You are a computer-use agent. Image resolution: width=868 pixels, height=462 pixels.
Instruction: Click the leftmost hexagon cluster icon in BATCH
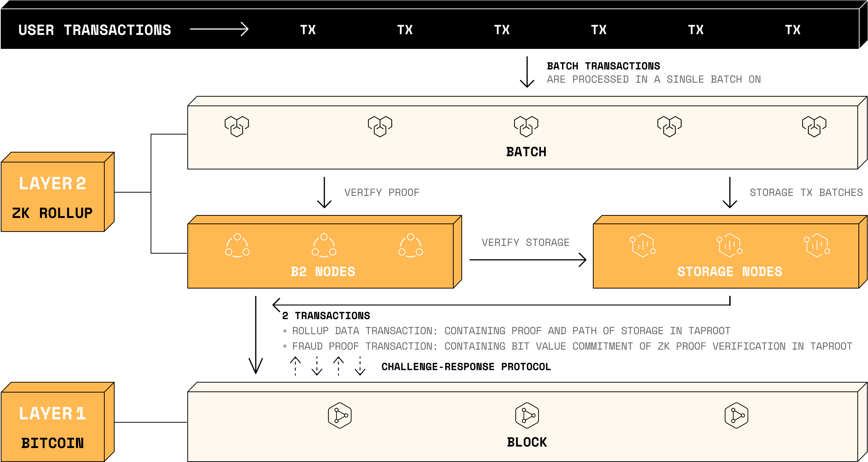(x=237, y=126)
